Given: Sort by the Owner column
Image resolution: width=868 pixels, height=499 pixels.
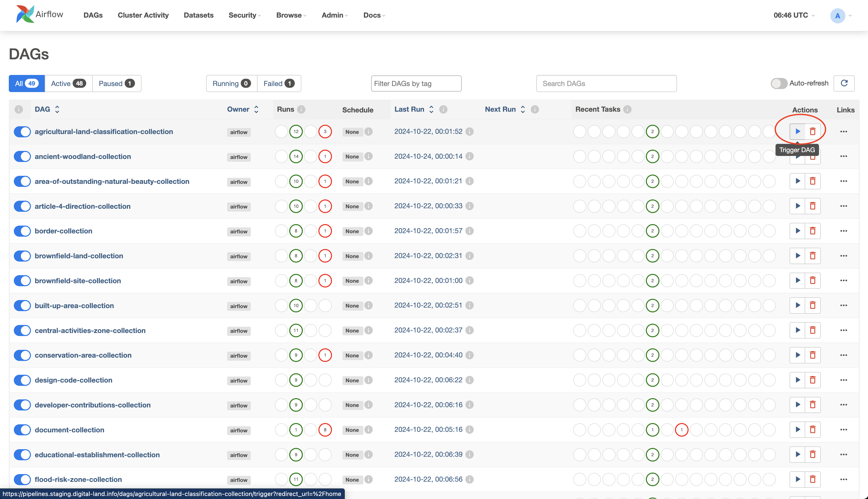Looking at the screenshot, I should tap(243, 109).
